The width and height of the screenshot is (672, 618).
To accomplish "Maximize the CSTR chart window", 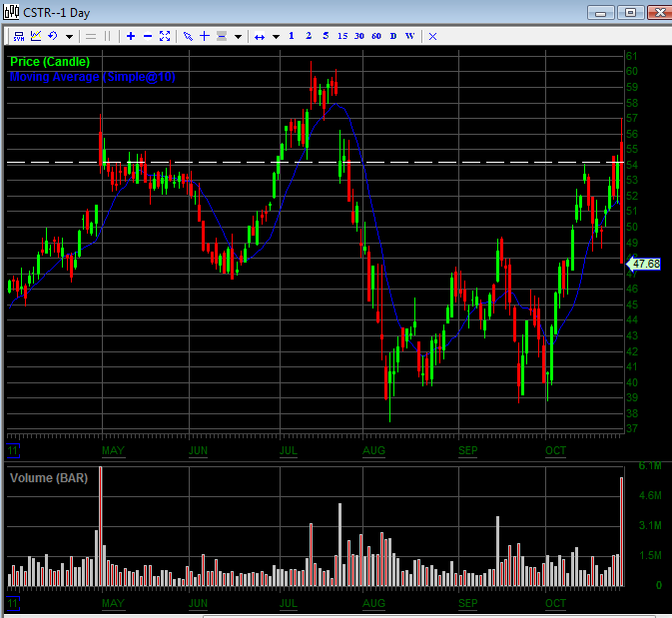I will tap(630, 13).
